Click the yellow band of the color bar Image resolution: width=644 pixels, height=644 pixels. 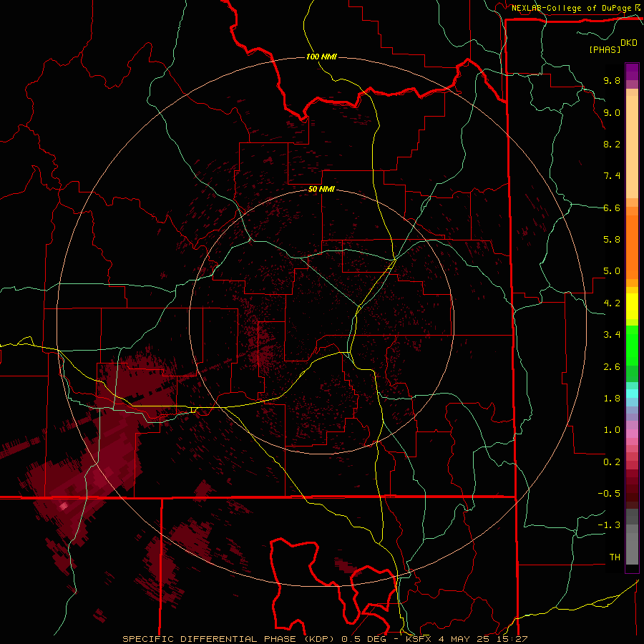point(632,306)
